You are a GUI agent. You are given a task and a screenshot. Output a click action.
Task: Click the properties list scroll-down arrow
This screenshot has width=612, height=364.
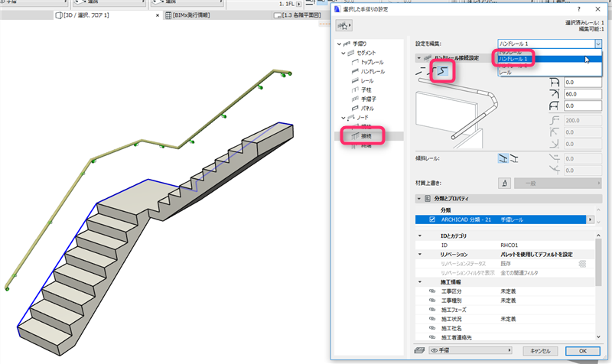tap(598, 336)
